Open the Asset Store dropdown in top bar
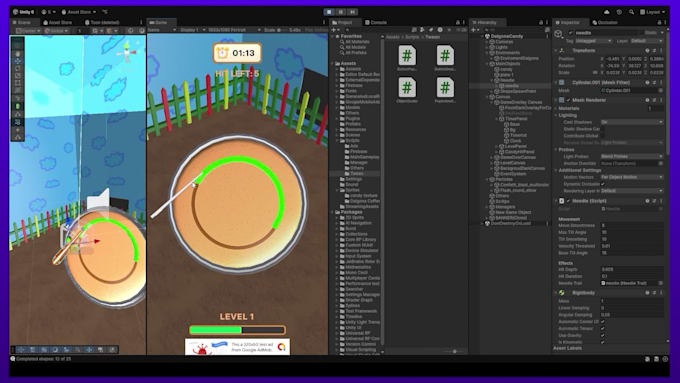 tap(79, 12)
